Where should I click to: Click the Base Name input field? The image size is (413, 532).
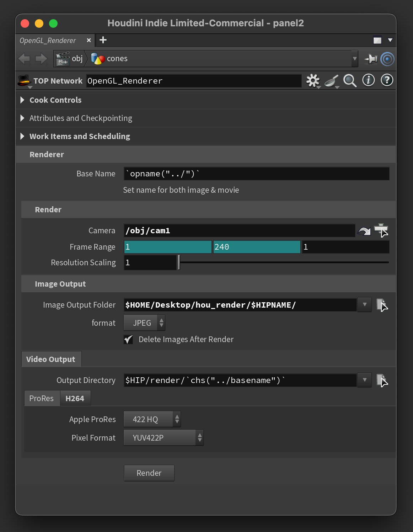click(257, 174)
